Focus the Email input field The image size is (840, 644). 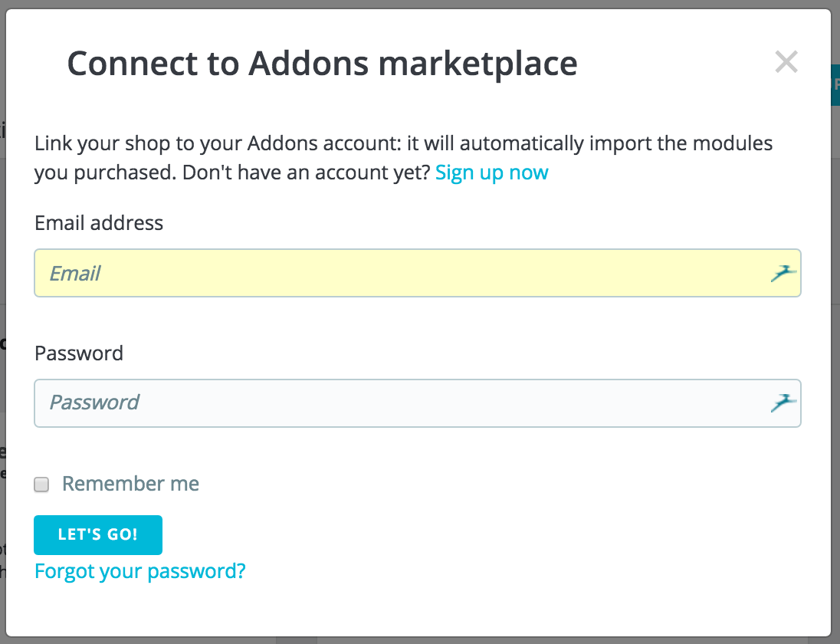(418, 273)
